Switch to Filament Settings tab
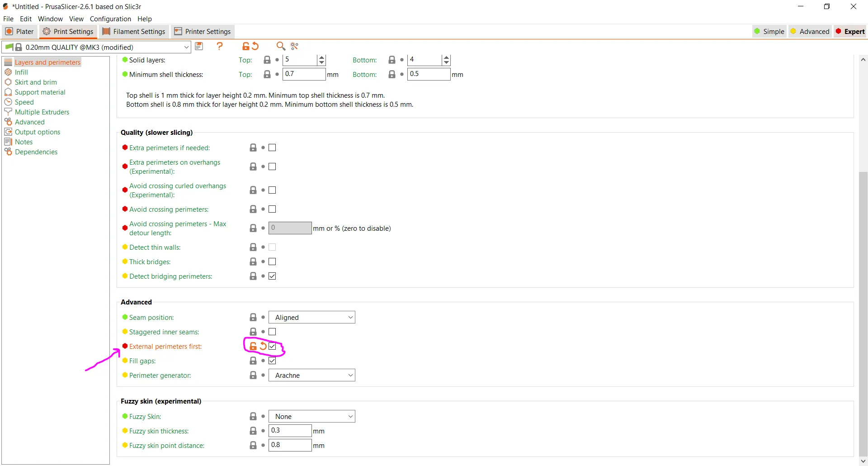Viewport: 868px width, 466px height. [x=134, y=32]
